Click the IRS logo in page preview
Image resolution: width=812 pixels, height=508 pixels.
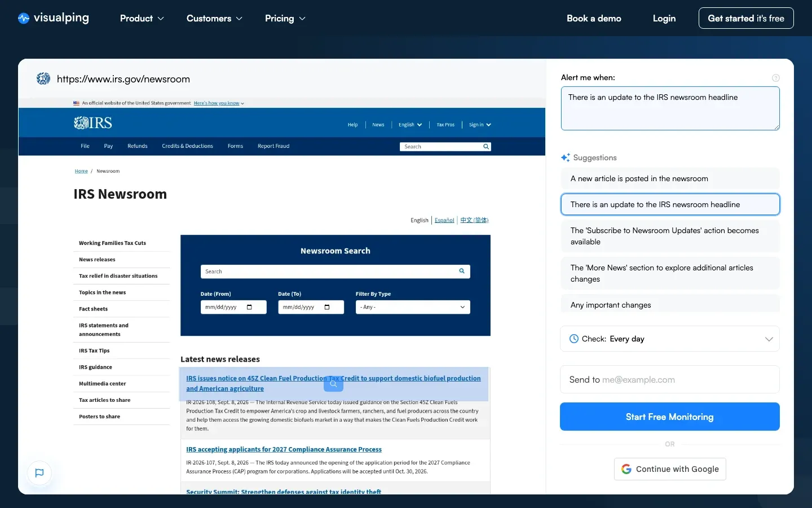pyautogui.click(x=93, y=123)
